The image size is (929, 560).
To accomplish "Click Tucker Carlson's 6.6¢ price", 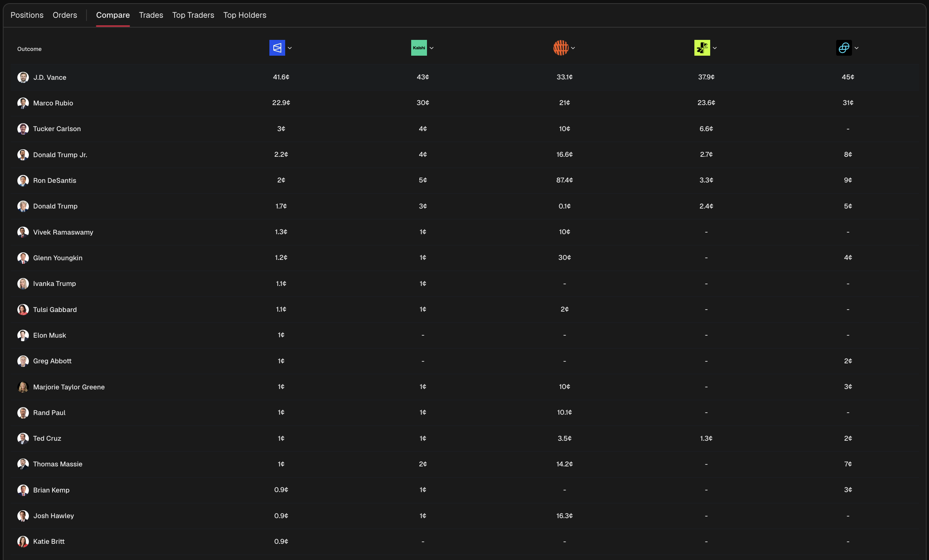I will 706,129.
